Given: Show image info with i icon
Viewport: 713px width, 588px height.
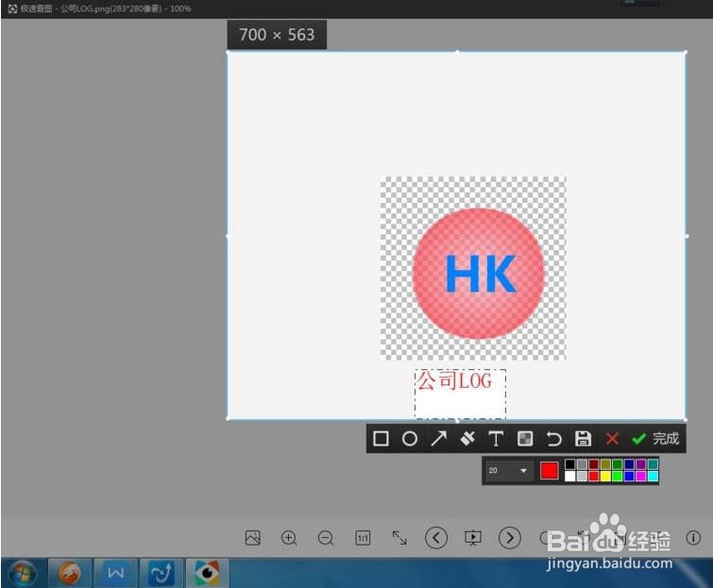Looking at the screenshot, I should tap(693, 538).
